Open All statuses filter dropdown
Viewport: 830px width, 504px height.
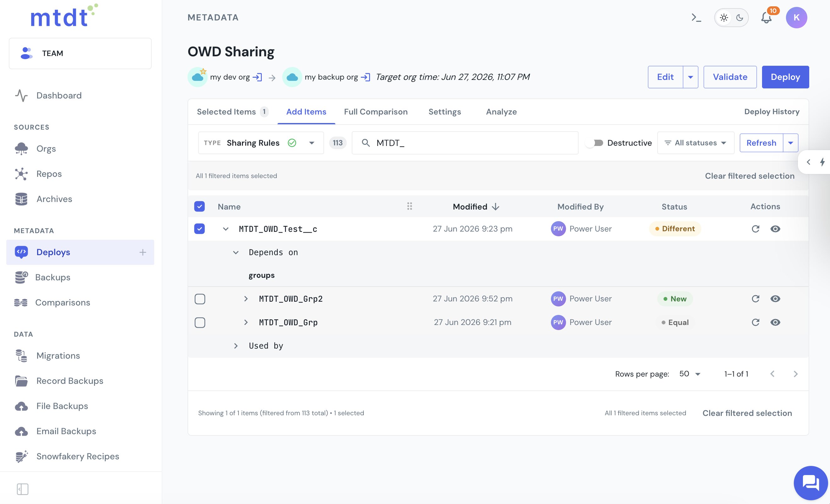[696, 143]
